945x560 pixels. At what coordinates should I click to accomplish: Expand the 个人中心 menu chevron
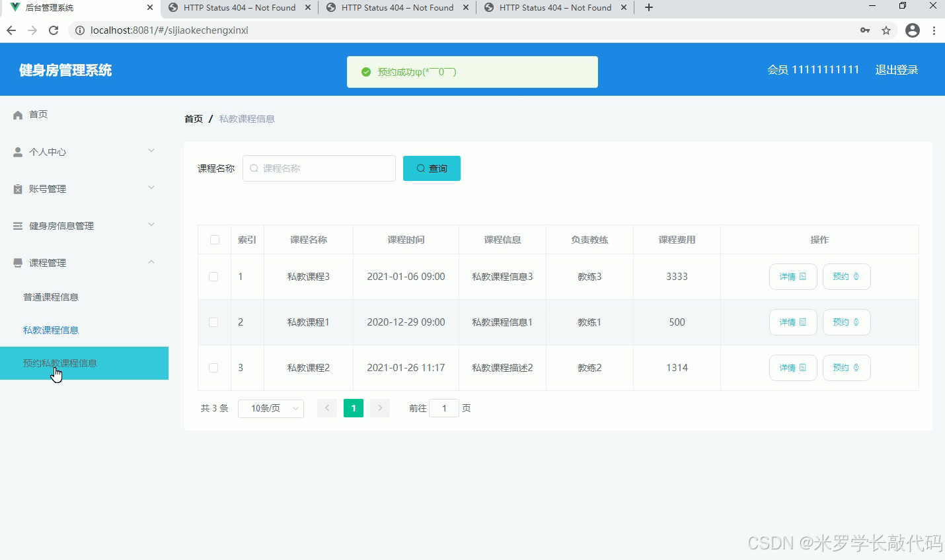pos(151,151)
